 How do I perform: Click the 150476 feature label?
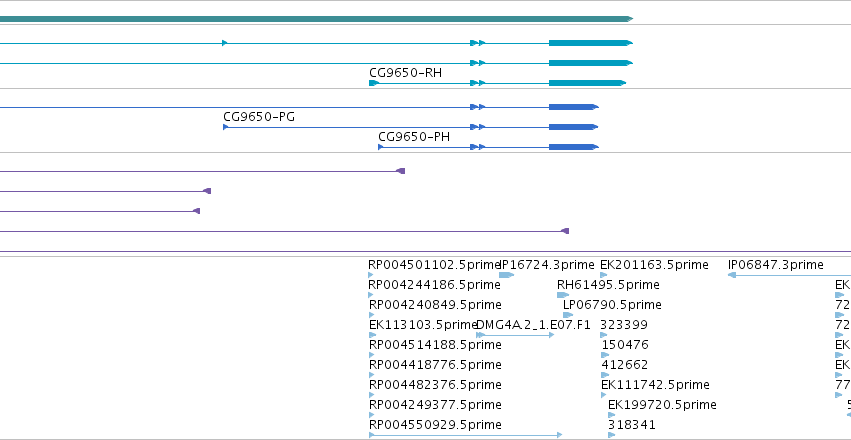(x=625, y=345)
